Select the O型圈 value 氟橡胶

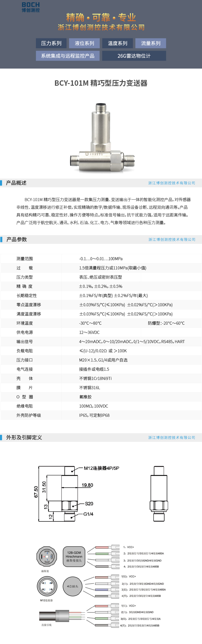pyautogui.click(x=85, y=397)
